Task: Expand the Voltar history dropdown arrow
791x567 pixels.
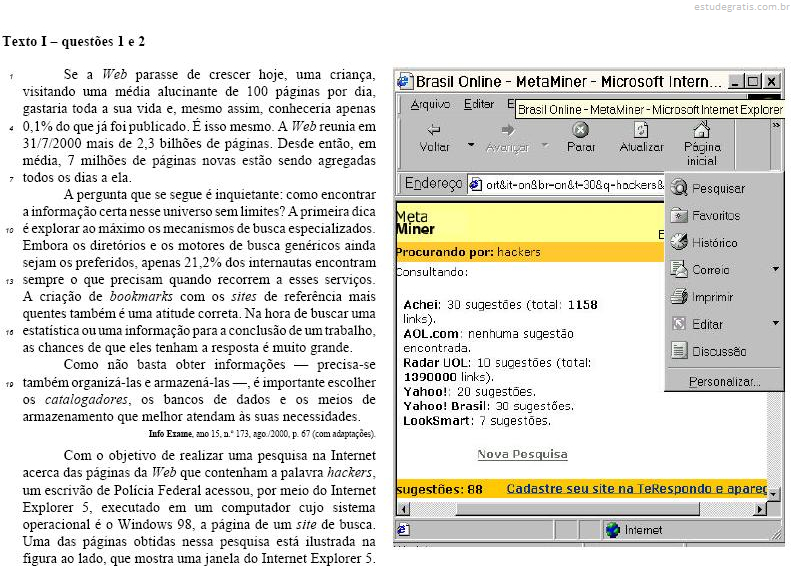Action: [x=471, y=145]
